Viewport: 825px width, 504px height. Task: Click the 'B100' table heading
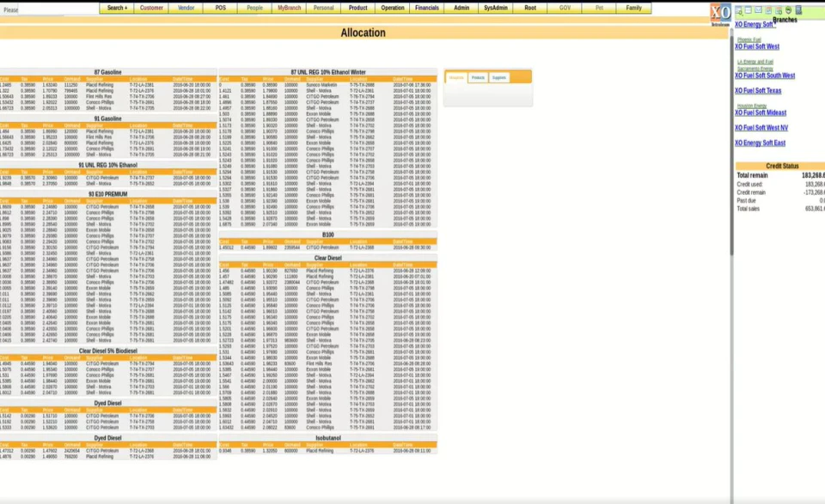coord(327,234)
